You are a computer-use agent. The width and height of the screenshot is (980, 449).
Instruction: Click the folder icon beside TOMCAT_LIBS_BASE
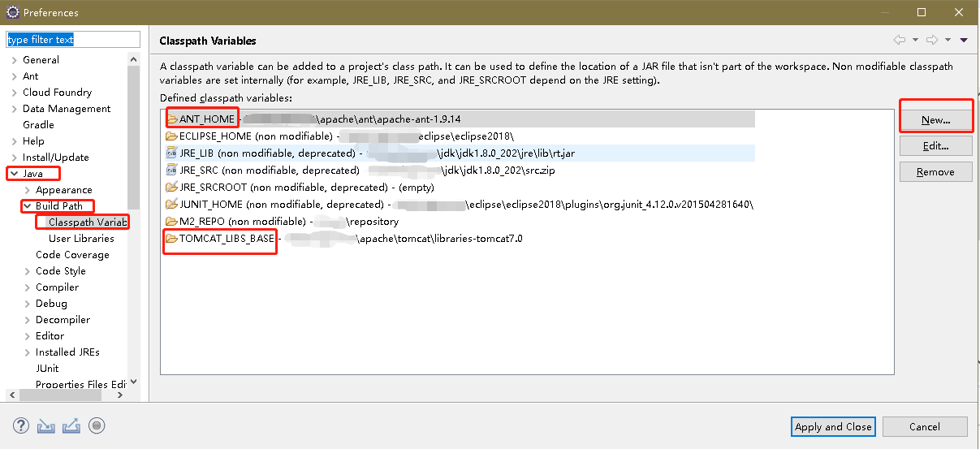(171, 239)
